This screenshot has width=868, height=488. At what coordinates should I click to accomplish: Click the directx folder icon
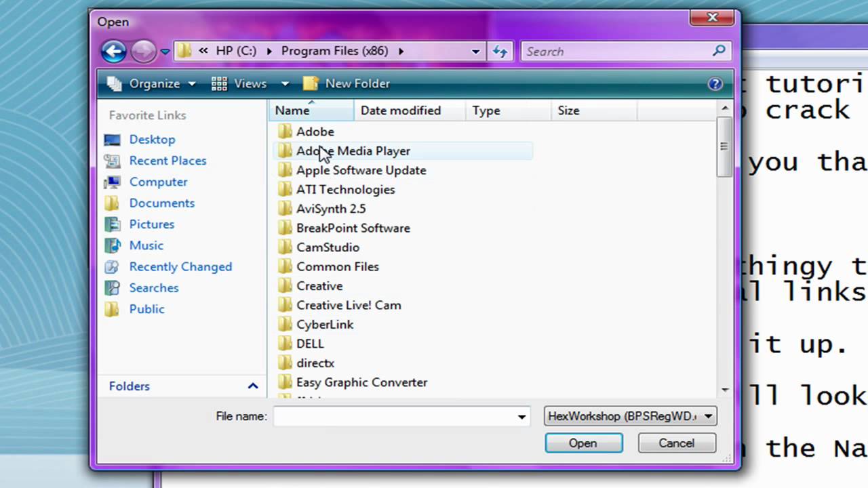click(x=285, y=363)
